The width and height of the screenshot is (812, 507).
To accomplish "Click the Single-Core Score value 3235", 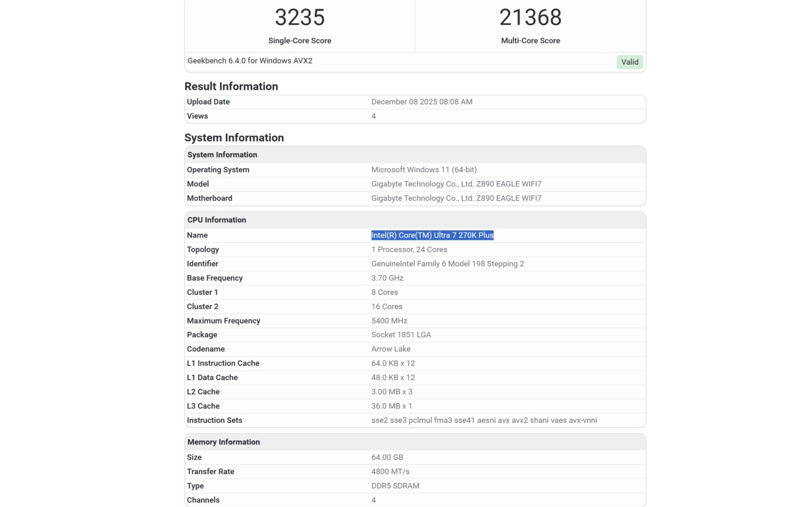I will pos(300,18).
